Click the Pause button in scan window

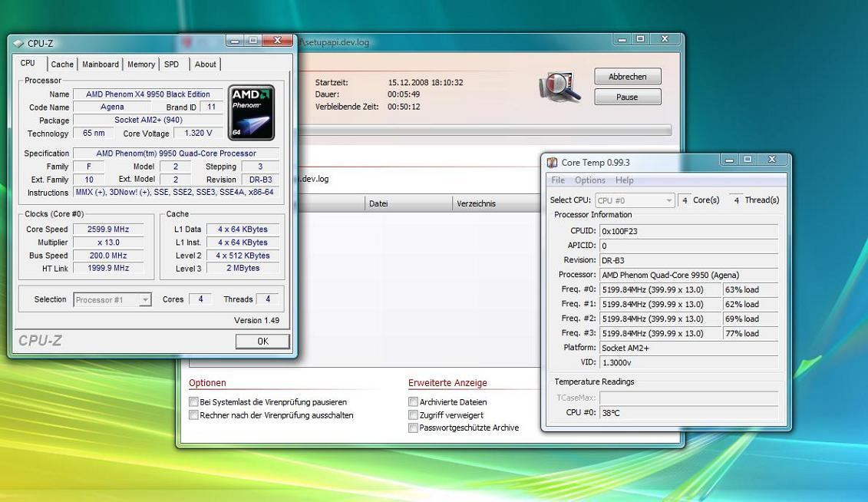tap(628, 97)
